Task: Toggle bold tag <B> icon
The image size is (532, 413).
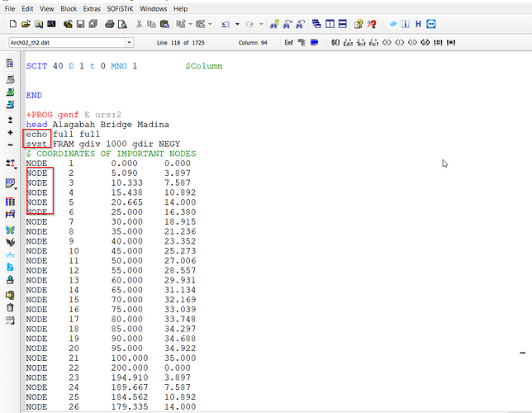Action: 387,43
